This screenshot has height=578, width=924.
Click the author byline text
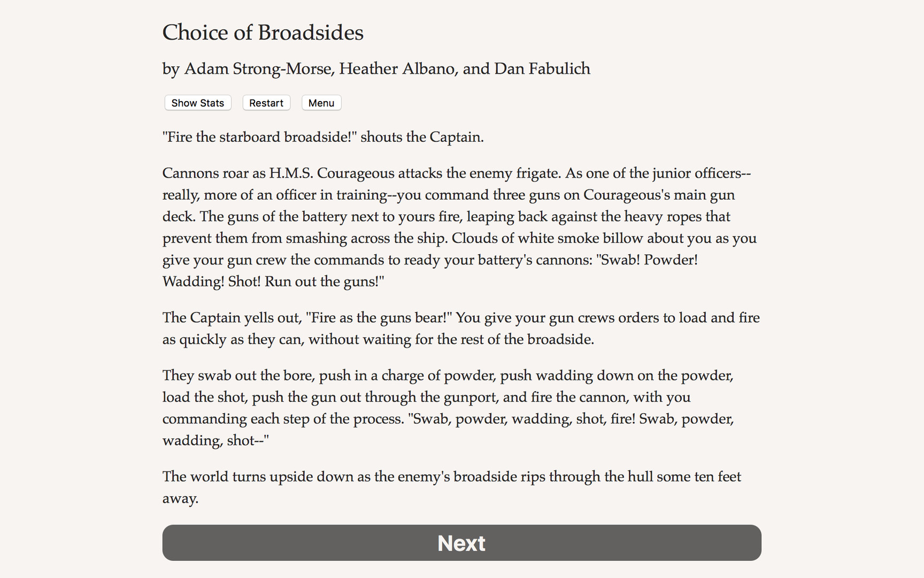click(376, 69)
